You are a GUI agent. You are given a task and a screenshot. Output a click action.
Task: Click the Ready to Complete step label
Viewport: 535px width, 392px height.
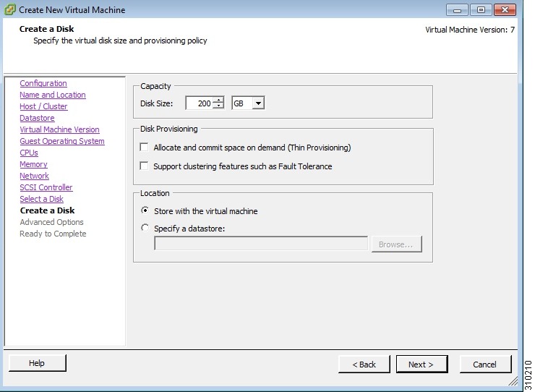pyautogui.click(x=53, y=234)
